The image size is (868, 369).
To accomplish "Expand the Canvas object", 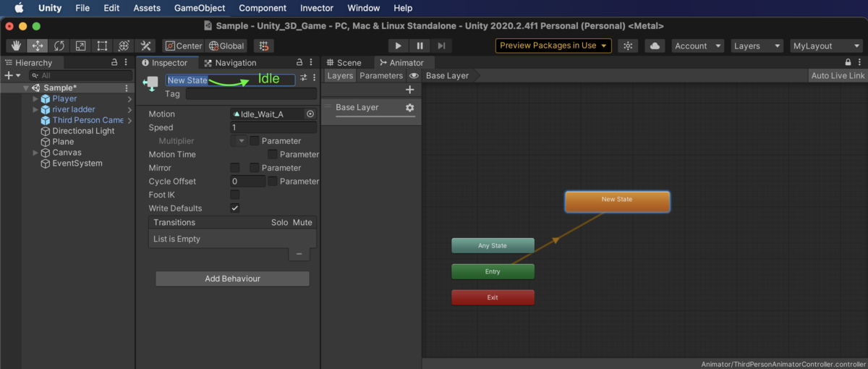I will 35,153.
